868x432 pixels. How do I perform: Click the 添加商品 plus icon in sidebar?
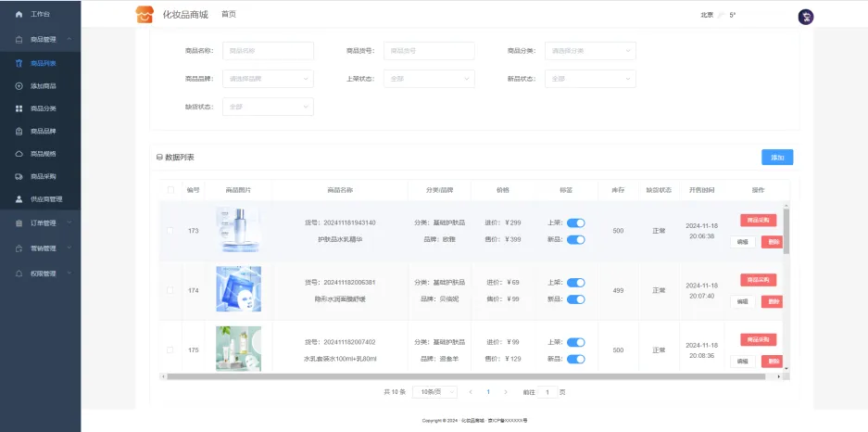pyautogui.click(x=19, y=86)
